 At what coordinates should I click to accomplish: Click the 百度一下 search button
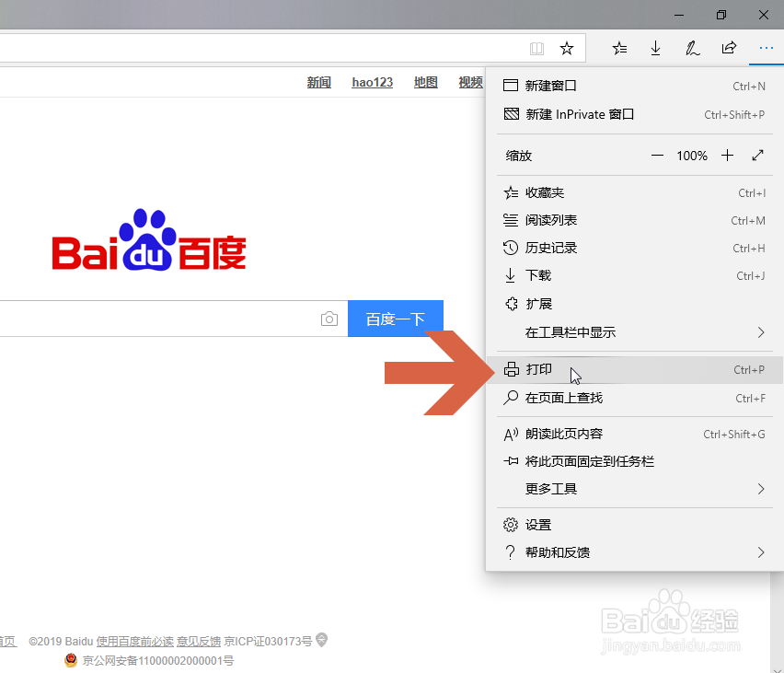click(396, 319)
